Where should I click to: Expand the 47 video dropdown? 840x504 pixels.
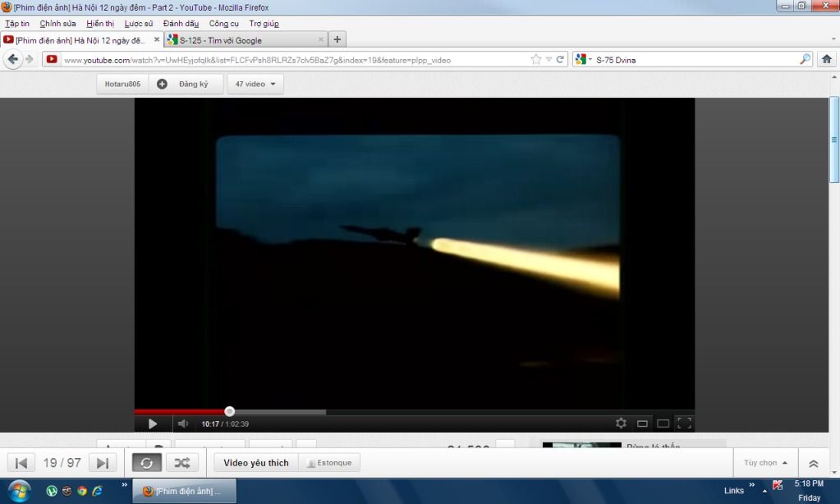tap(255, 84)
